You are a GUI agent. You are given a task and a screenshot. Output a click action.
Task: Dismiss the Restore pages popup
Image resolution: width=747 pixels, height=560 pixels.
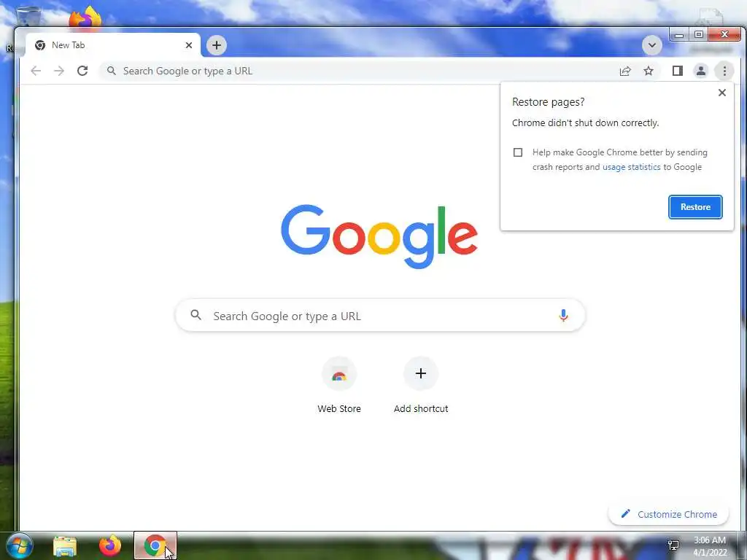tap(721, 93)
